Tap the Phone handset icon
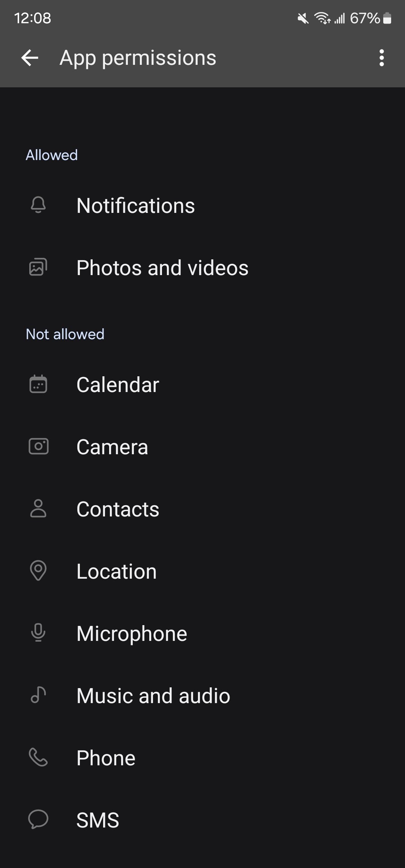Image resolution: width=405 pixels, height=868 pixels. point(38,757)
